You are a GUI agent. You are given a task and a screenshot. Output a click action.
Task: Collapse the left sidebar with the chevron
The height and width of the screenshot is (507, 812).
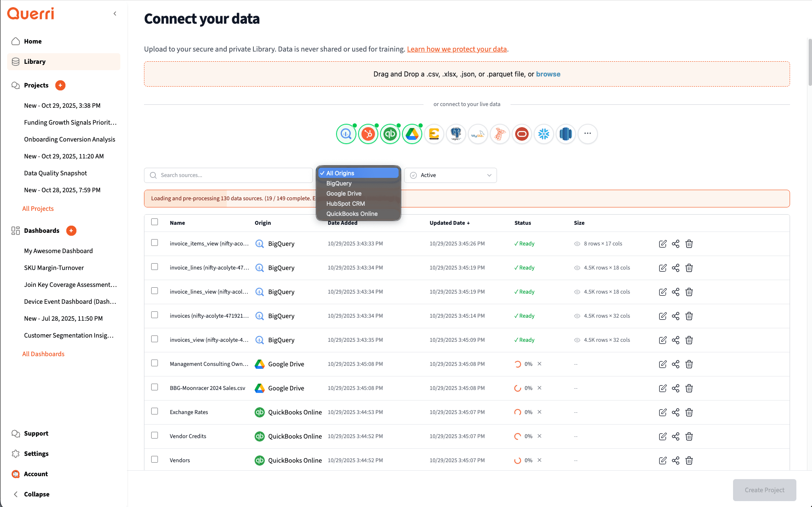coord(115,13)
